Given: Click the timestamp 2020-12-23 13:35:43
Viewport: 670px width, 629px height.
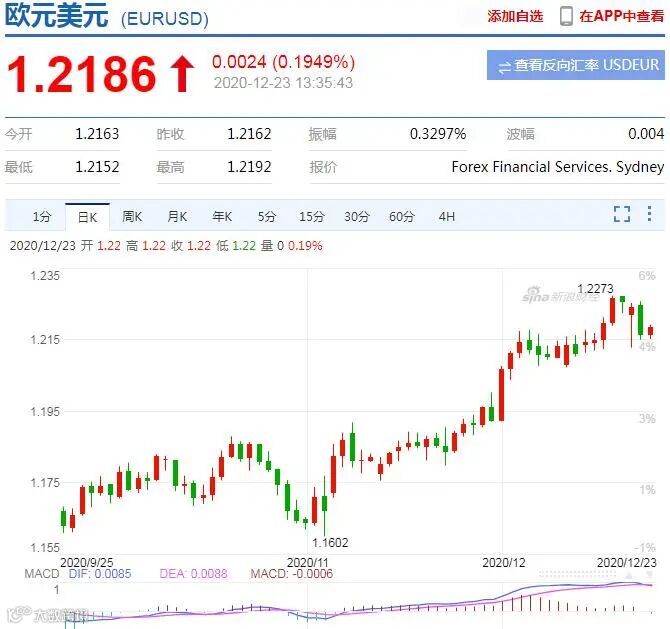Looking at the screenshot, I should [x=283, y=82].
